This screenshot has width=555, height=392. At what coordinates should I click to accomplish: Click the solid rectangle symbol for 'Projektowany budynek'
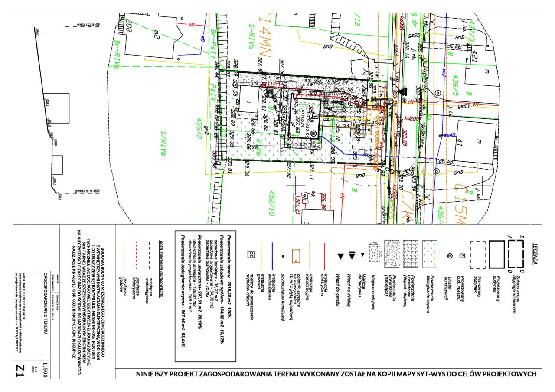(497, 255)
